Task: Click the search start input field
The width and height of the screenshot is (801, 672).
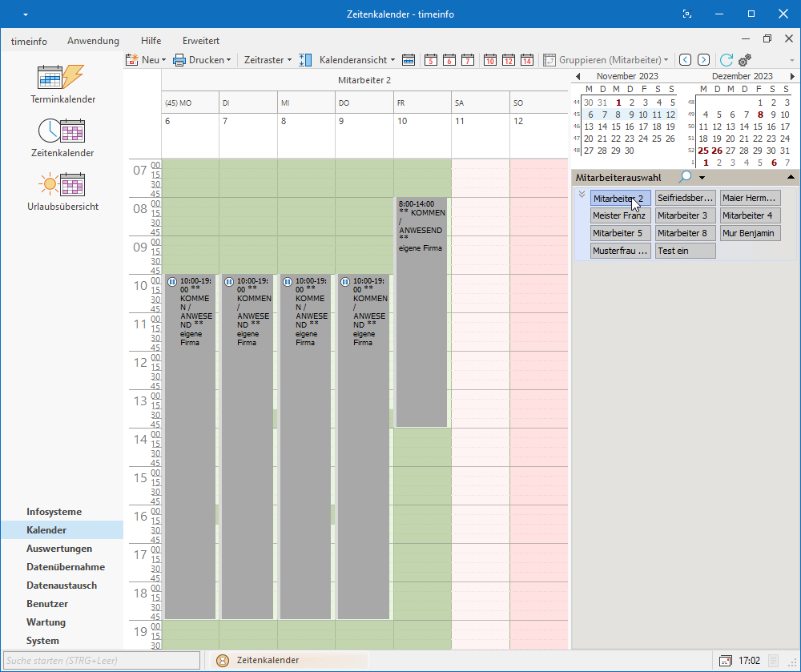Action: click(x=102, y=661)
